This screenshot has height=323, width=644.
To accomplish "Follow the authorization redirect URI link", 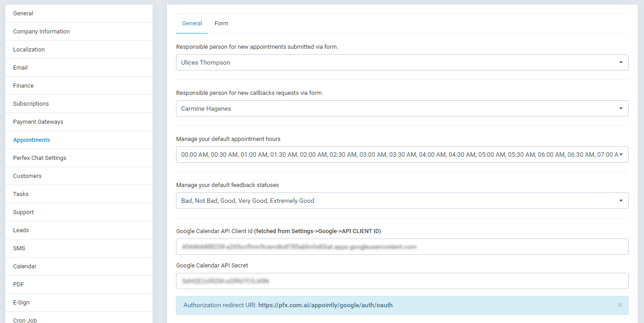I will (325, 305).
